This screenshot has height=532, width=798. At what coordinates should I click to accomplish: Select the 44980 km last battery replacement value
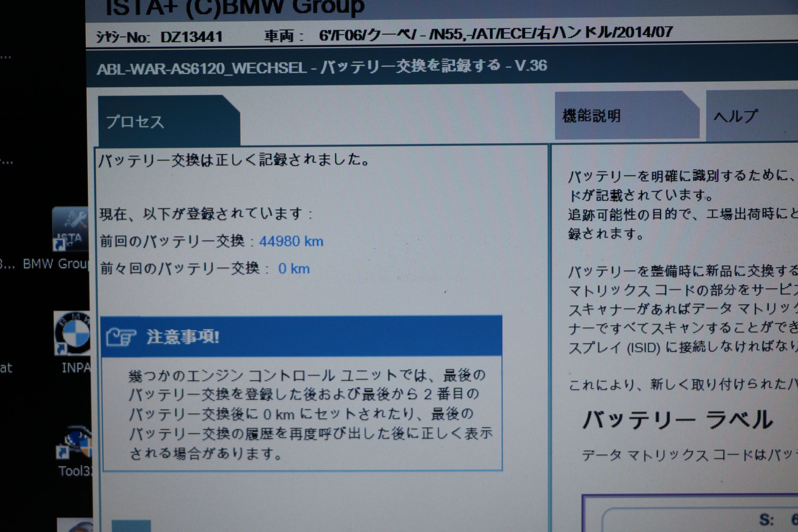pyautogui.click(x=291, y=241)
